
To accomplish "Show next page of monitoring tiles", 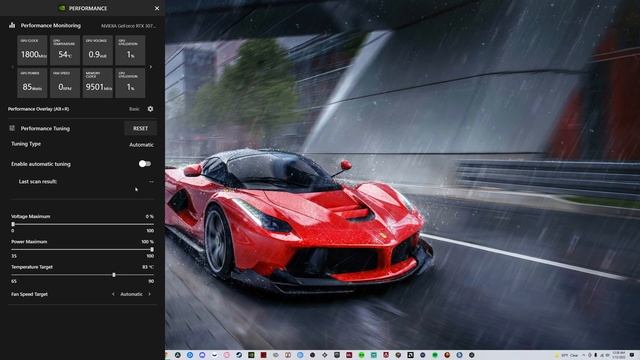I will tap(151, 67).
